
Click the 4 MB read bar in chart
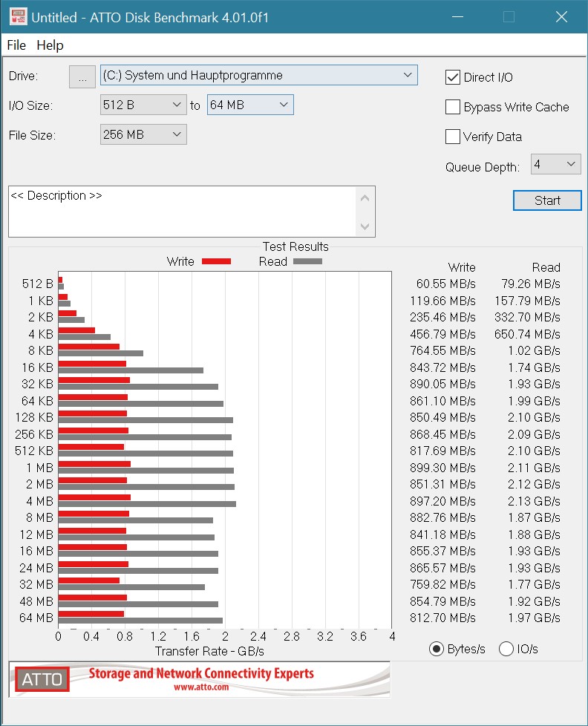point(147,504)
